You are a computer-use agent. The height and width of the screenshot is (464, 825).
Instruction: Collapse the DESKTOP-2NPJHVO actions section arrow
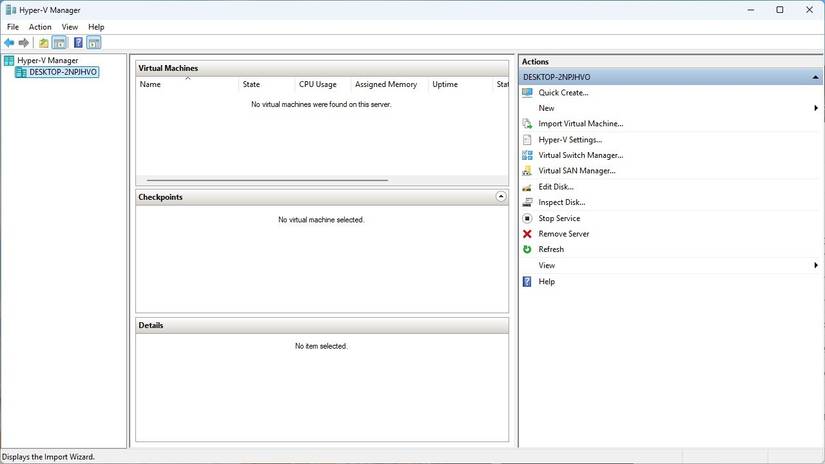815,77
